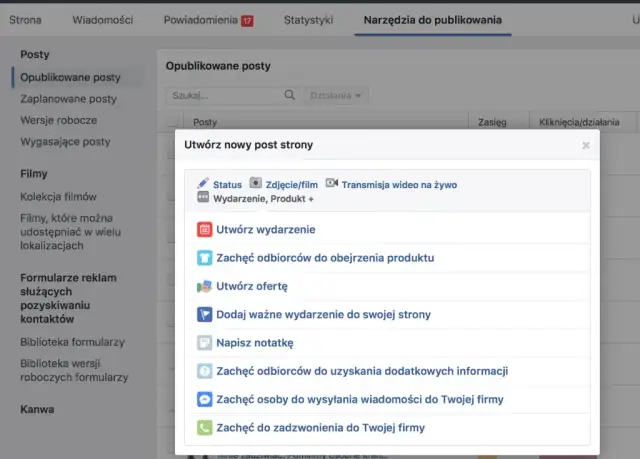
Task: Click Zachęć odbiorców do obejrzenia produktu
Action: [325, 258]
